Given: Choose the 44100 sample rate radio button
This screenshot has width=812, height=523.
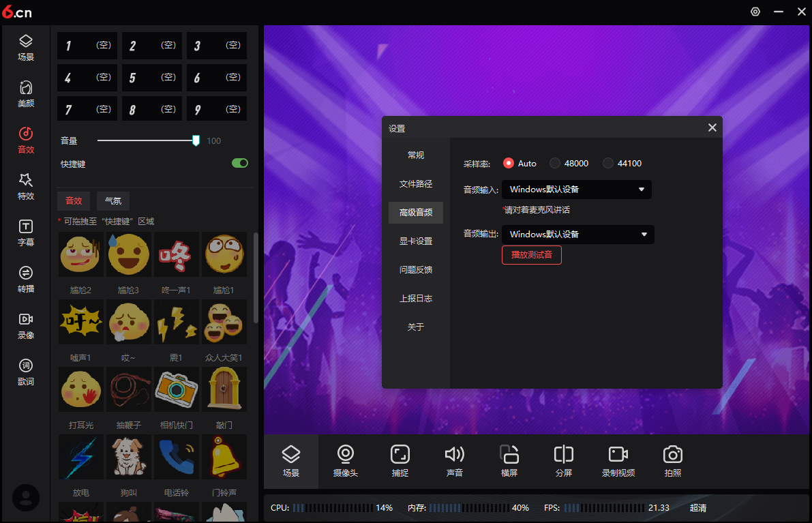Looking at the screenshot, I should point(608,164).
